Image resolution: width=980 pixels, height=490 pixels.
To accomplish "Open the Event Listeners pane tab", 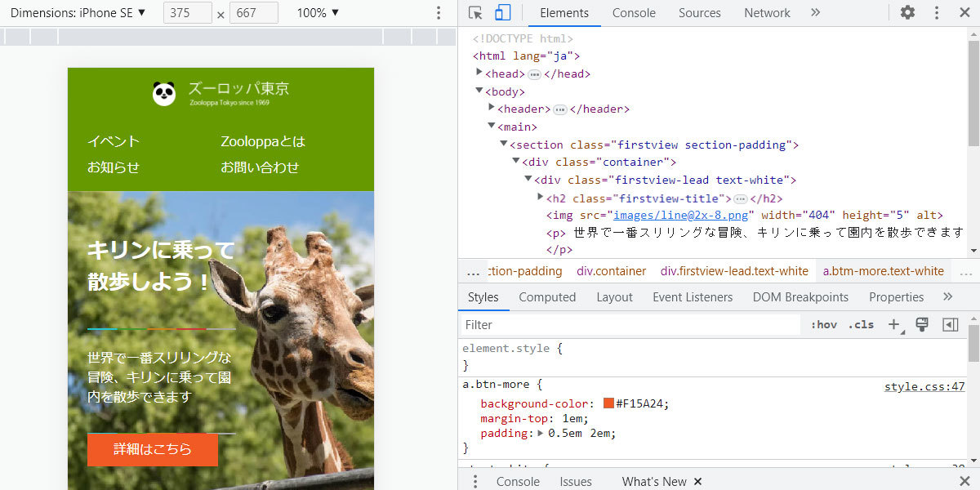I will [693, 297].
